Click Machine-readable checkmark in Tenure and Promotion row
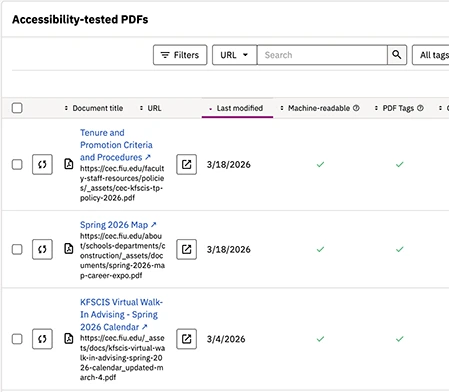The height and width of the screenshot is (392, 449). [x=320, y=164]
